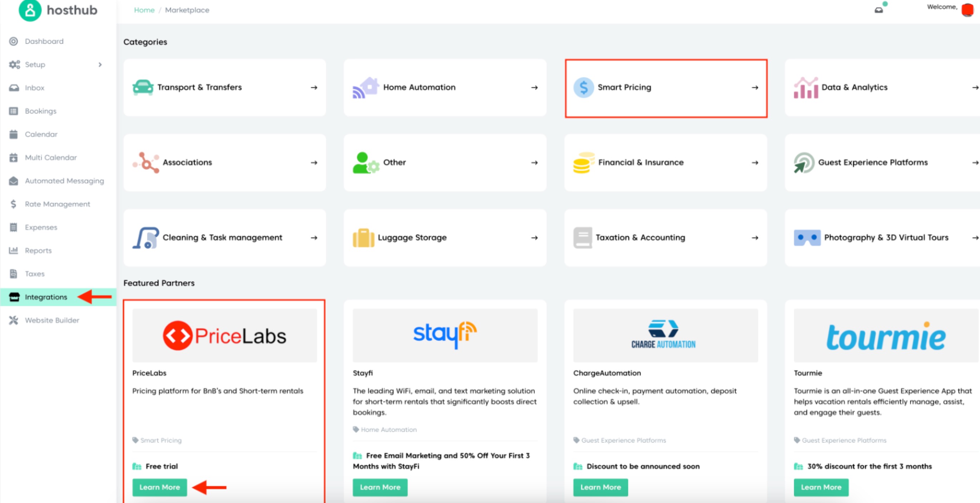Click the PriceLabs logo thumbnail
Viewport: 980px width, 503px height.
pyautogui.click(x=224, y=336)
